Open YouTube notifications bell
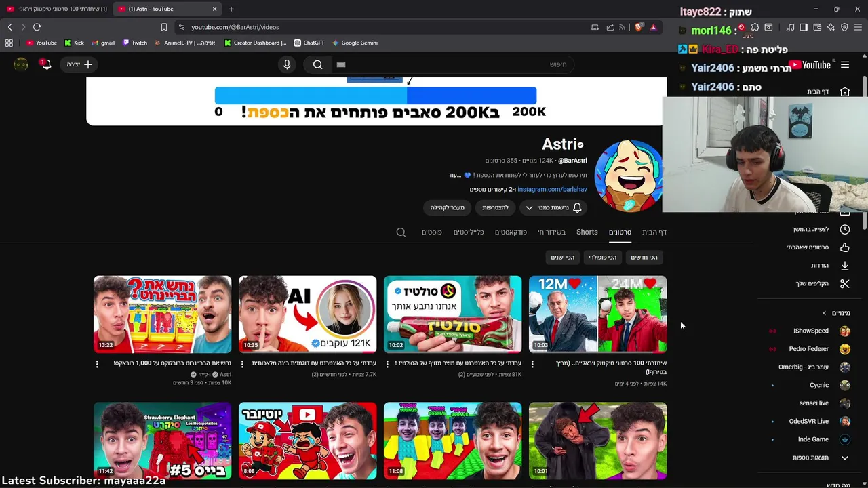868x488 pixels. pos(45,64)
